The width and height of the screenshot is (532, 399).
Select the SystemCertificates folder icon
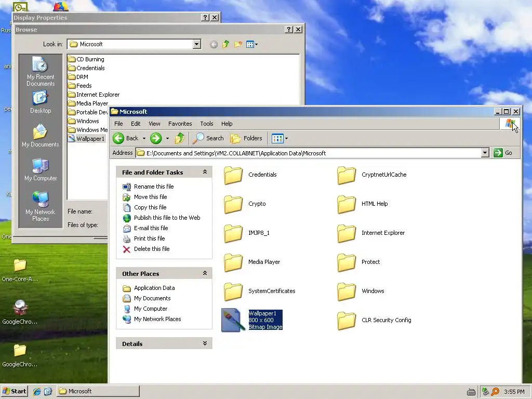(233, 291)
